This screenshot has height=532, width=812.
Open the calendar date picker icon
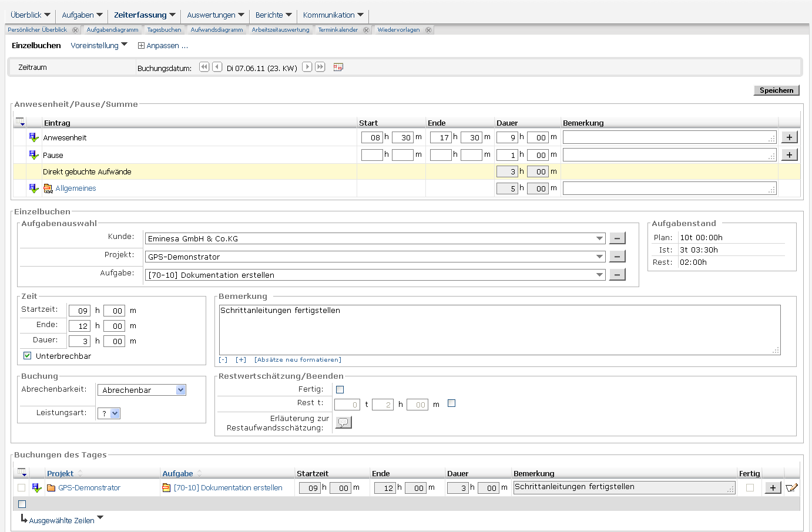coord(338,68)
